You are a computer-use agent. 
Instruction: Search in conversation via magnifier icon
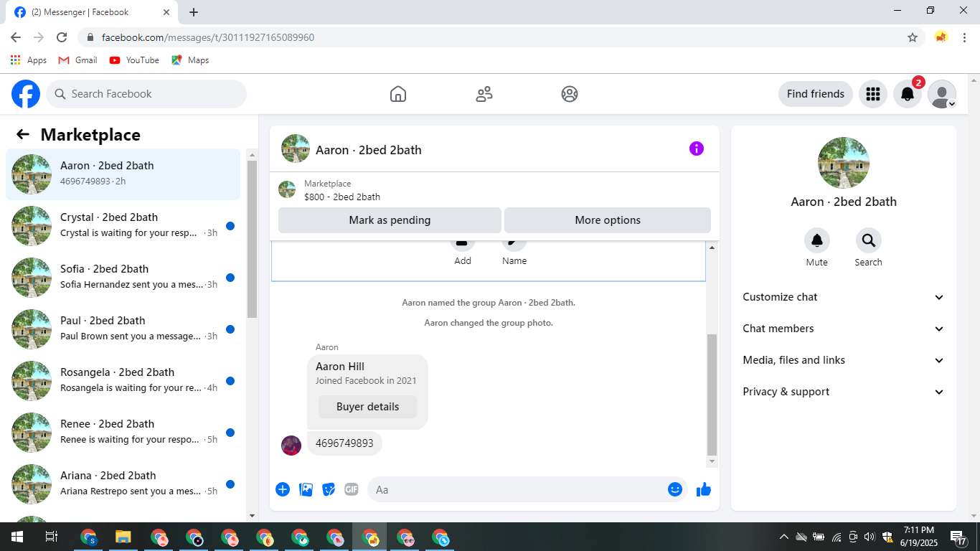869,240
